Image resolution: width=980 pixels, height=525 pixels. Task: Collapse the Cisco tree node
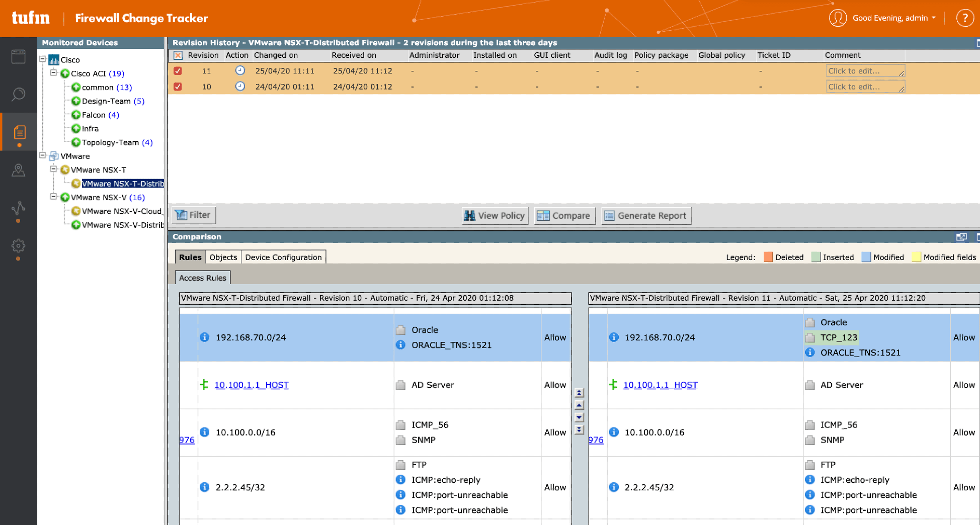coord(43,59)
